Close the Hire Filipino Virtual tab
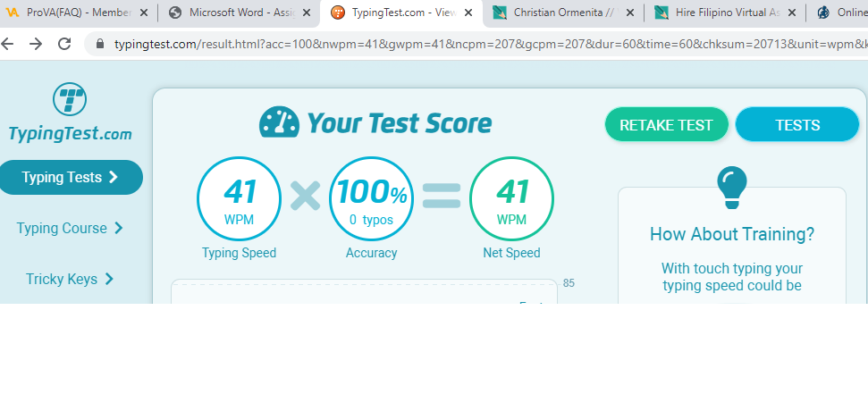Viewport: 868px width, 411px height. click(x=792, y=13)
